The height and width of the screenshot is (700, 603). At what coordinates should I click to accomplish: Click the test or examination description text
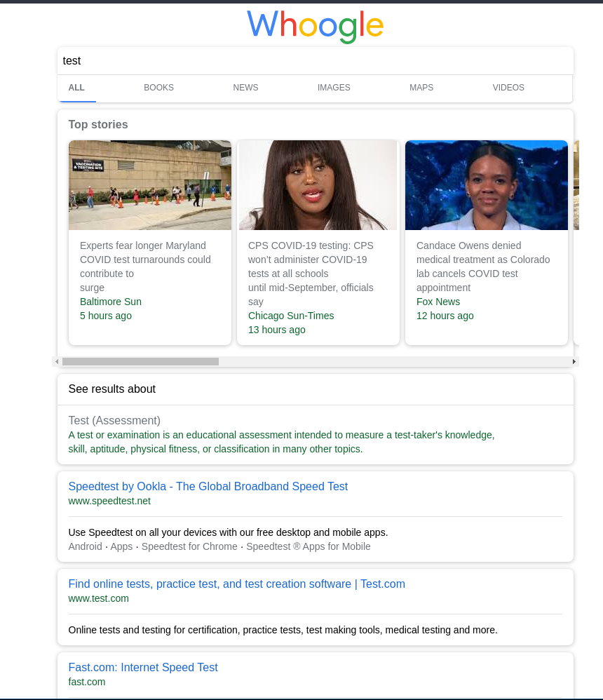pyautogui.click(x=281, y=442)
